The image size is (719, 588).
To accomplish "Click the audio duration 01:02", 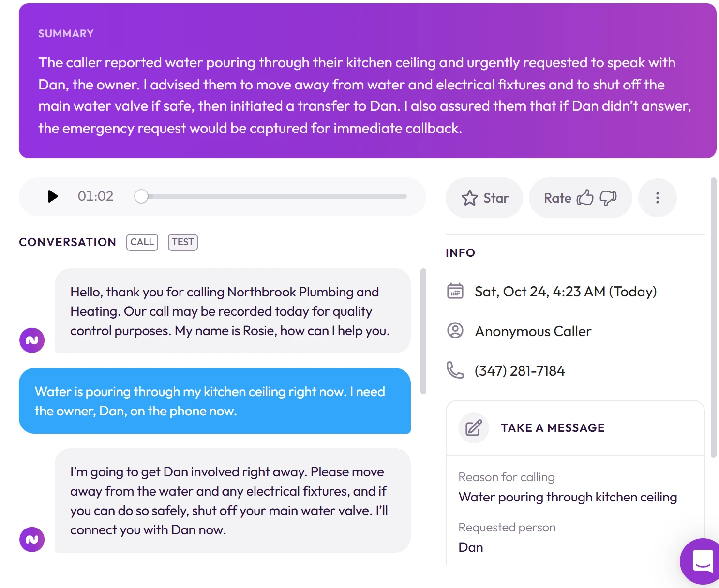I will coord(95,196).
